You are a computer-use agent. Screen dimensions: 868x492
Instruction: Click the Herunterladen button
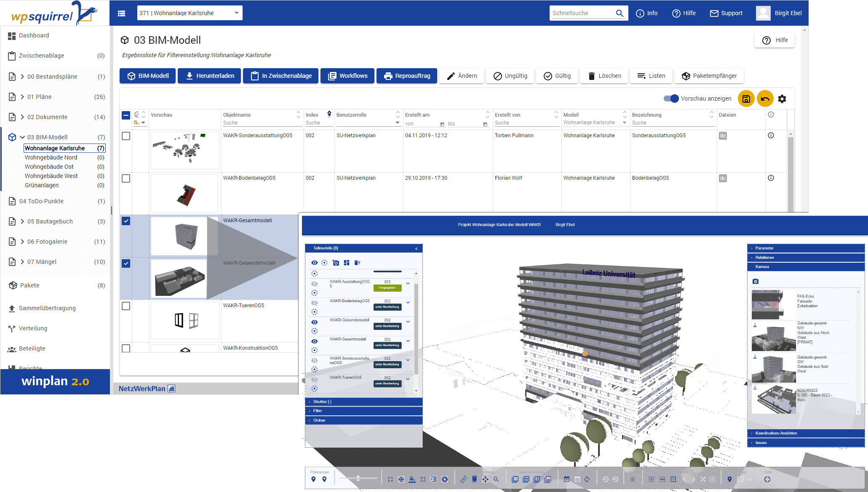(209, 76)
